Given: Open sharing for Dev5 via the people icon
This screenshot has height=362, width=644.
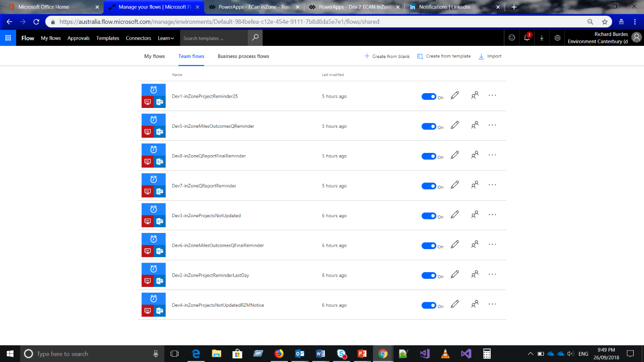Looking at the screenshot, I should [474, 125].
